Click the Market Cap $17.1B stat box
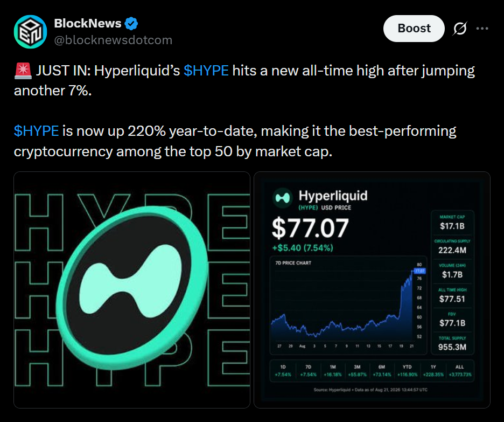504x422 pixels. pos(452,223)
